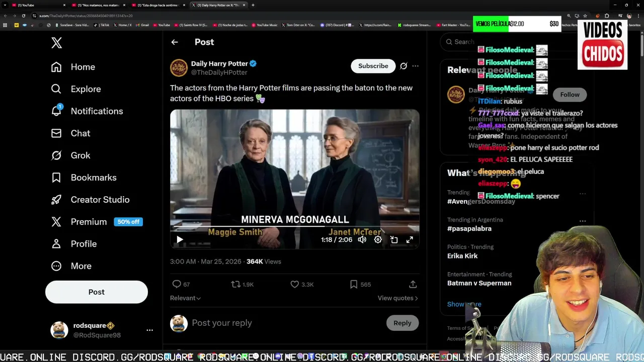Open the post's three-dot options menu

pyautogui.click(x=415, y=66)
